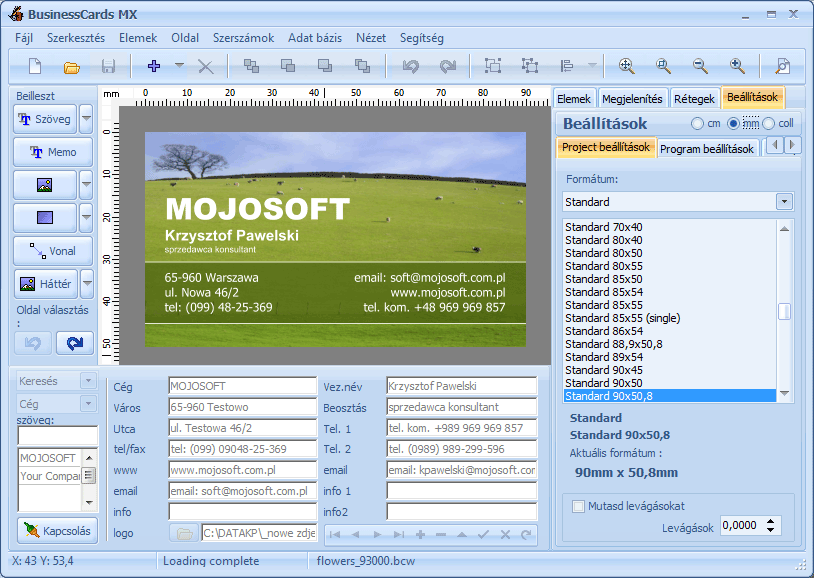Click the undo arrow in toolbar
Viewport: 814px width, 578px height.
click(411, 66)
